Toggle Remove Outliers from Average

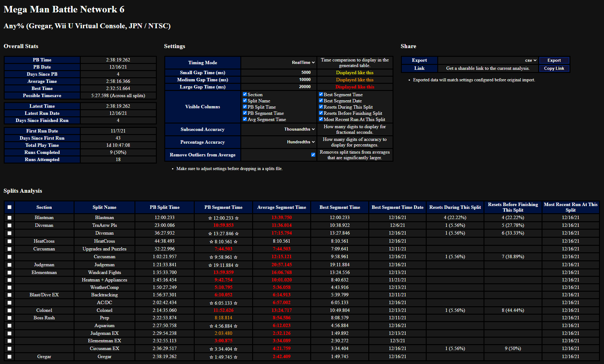coord(313,155)
